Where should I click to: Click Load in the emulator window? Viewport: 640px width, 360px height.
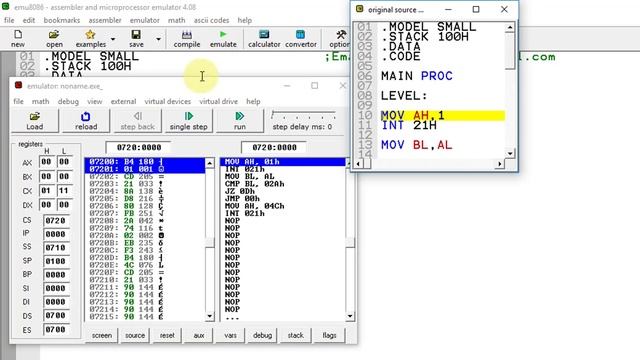[35, 121]
